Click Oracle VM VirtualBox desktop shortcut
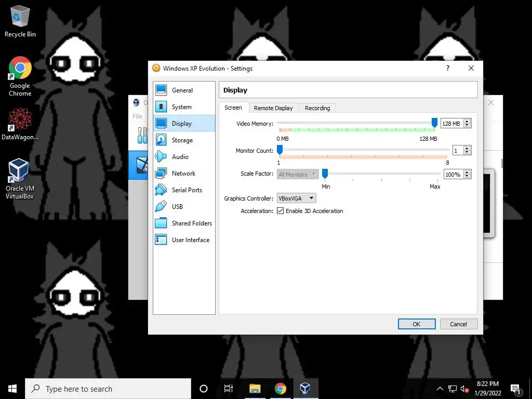 (x=20, y=179)
